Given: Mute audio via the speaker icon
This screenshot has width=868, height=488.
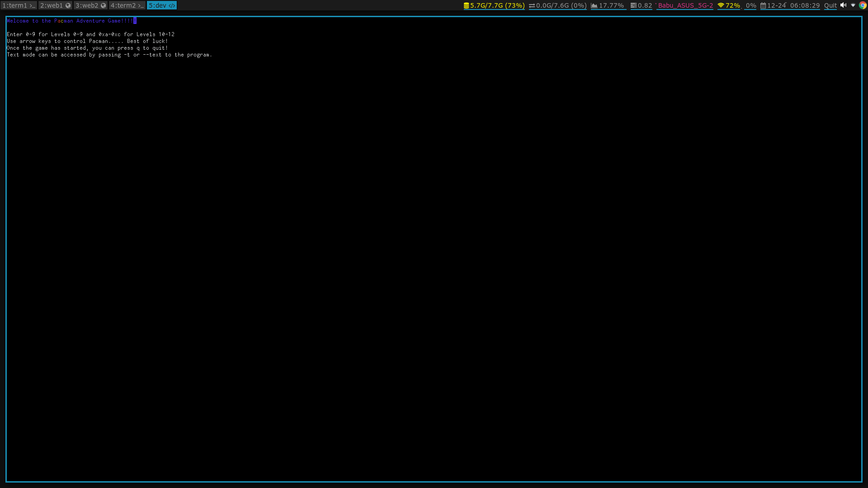Looking at the screenshot, I should point(844,5).
